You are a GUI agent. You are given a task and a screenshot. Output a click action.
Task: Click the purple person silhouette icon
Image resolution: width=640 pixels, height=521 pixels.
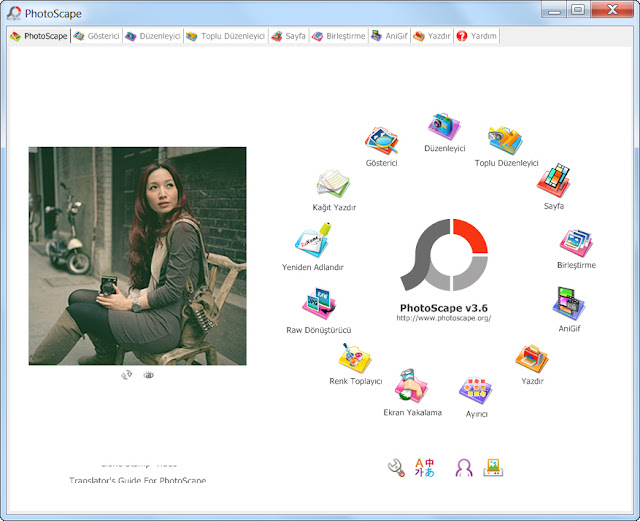click(x=464, y=468)
